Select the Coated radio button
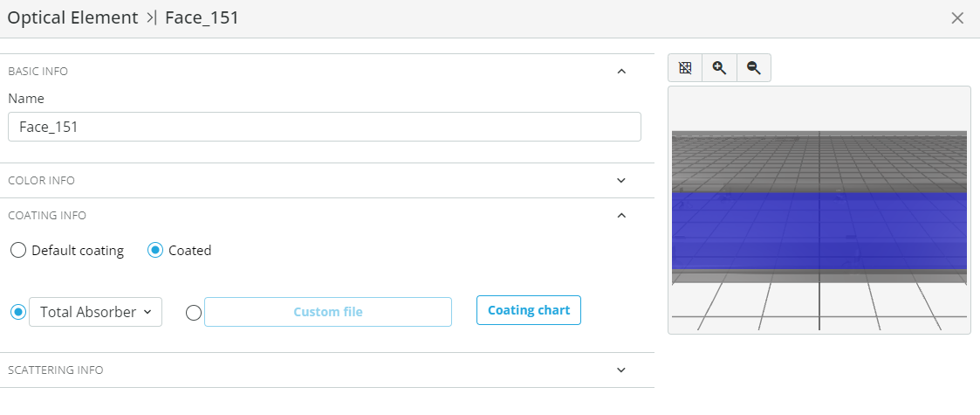This screenshot has width=980, height=415. pyautogui.click(x=155, y=251)
